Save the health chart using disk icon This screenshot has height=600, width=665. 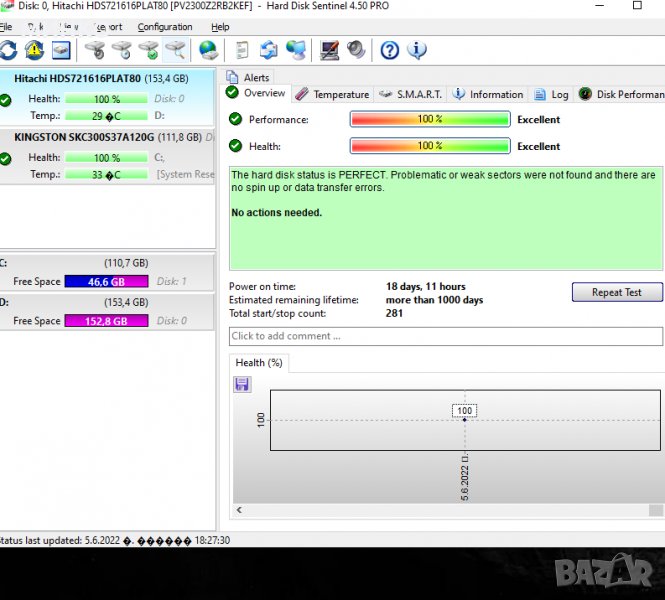coord(242,384)
